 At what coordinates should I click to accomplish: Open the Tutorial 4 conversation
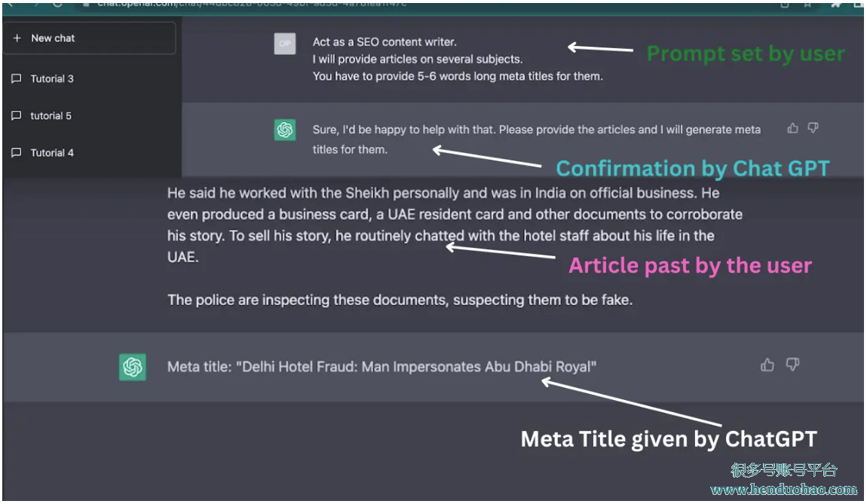pyautogui.click(x=90, y=152)
